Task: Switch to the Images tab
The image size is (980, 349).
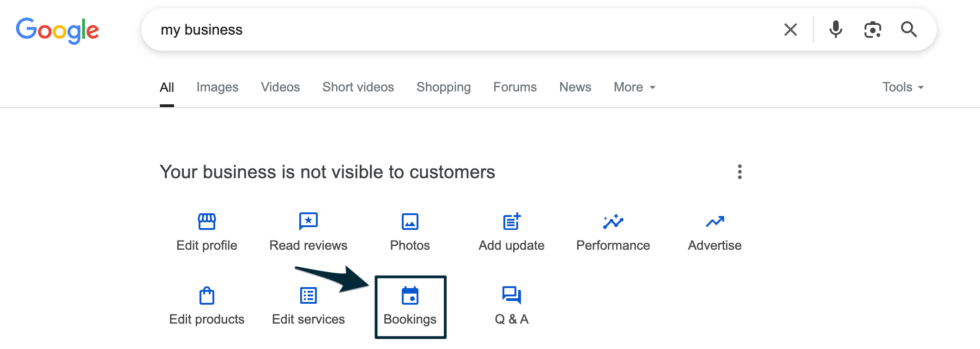Action: point(218,87)
